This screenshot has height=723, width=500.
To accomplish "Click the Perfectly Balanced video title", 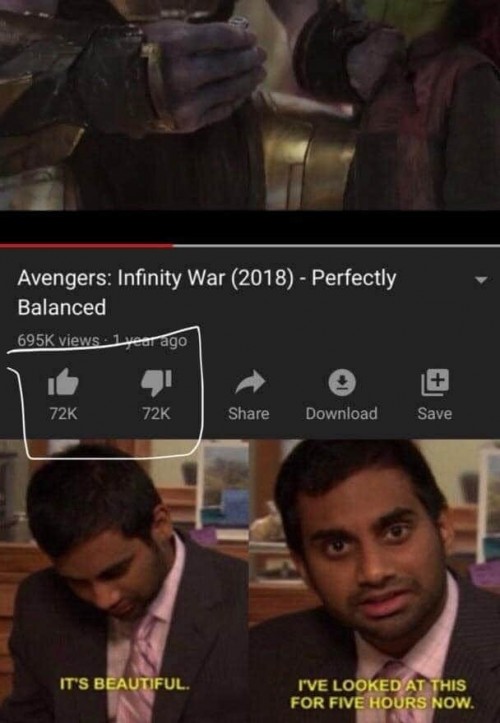I will point(207,293).
